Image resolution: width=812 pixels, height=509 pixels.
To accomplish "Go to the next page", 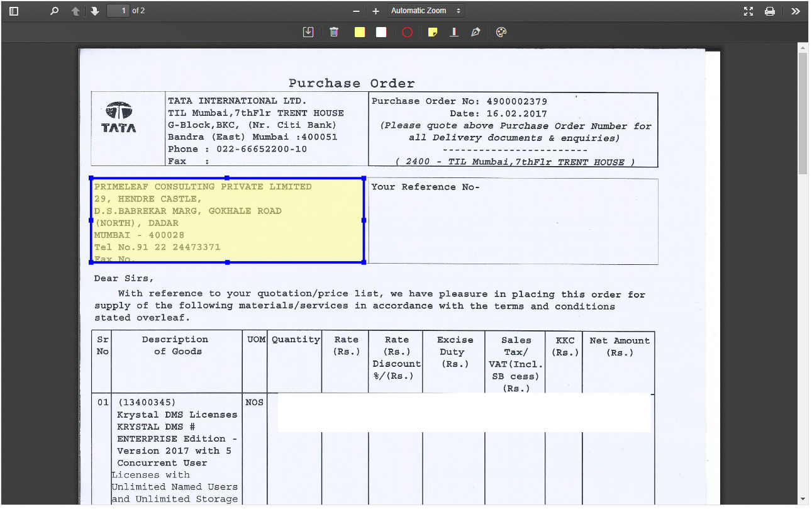I will click(x=95, y=11).
